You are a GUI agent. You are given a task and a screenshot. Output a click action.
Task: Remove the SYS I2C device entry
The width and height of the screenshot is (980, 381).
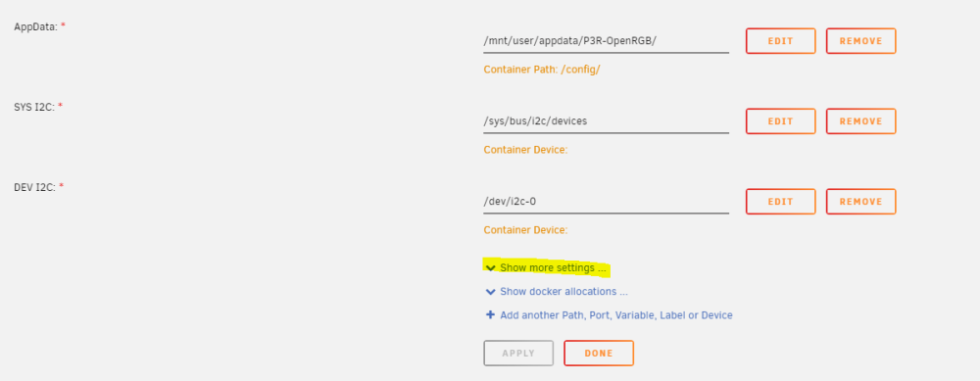tap(860, 121)
